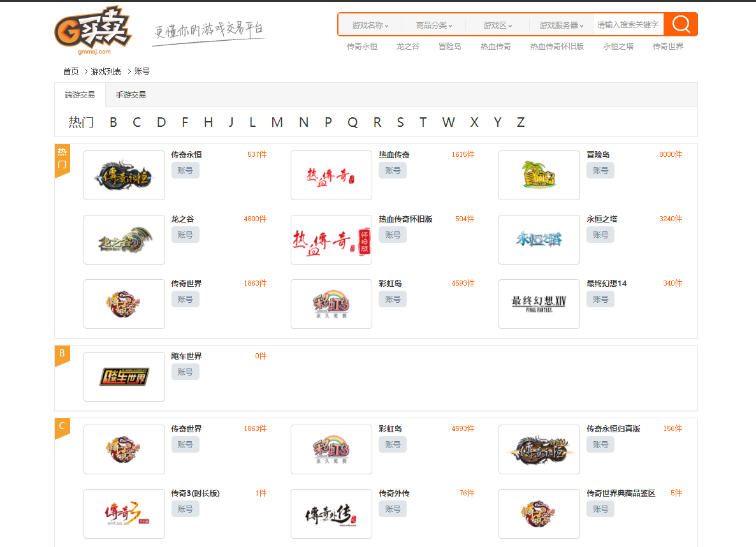The width and height of the screenshot is (756, 547).
Task: Click the orange search magnifier icon
Action: (x=681, y=24)
